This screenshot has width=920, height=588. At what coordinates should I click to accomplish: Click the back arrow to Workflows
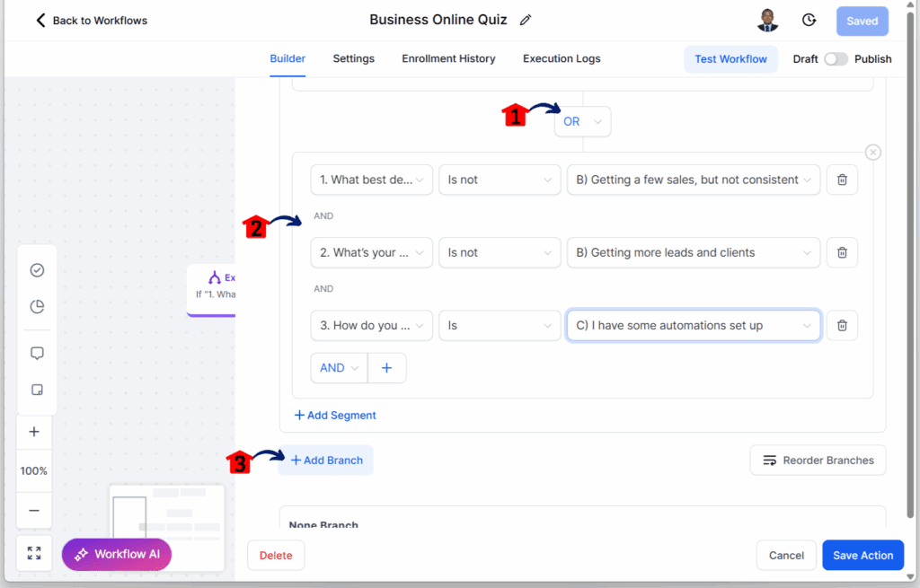[40, 21]
